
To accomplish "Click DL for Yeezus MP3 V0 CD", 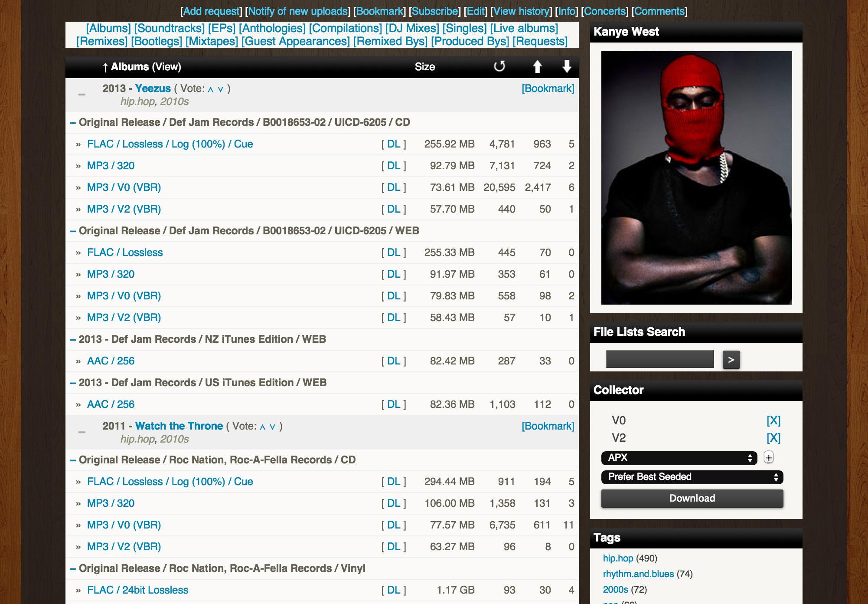I will pos(394,187).
